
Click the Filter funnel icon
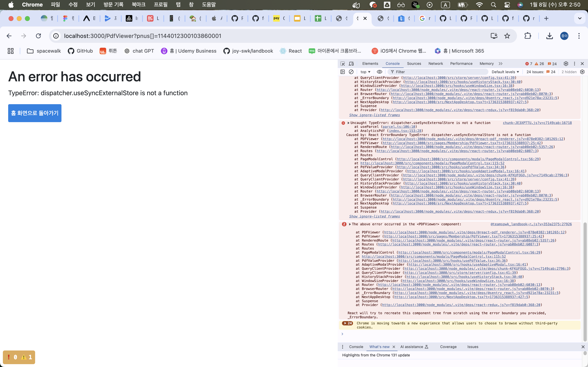coord(393,72)
